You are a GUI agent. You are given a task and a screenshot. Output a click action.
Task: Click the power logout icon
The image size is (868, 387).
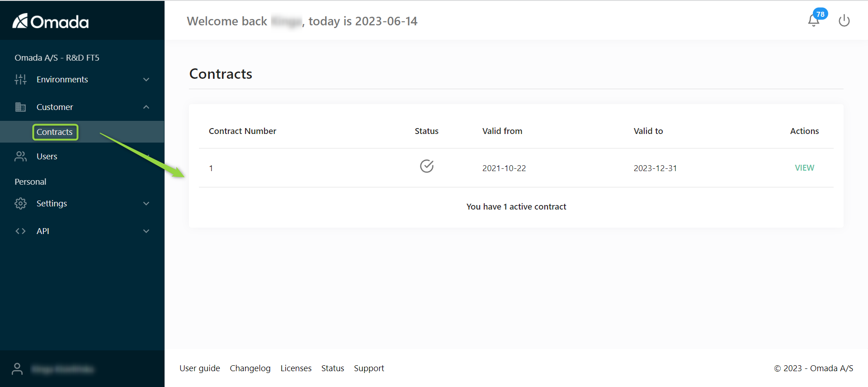click(844, 21)
